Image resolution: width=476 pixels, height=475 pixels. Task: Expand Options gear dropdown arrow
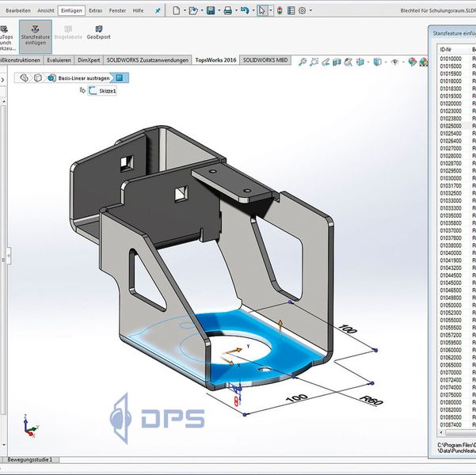click(x=310, y=10)
